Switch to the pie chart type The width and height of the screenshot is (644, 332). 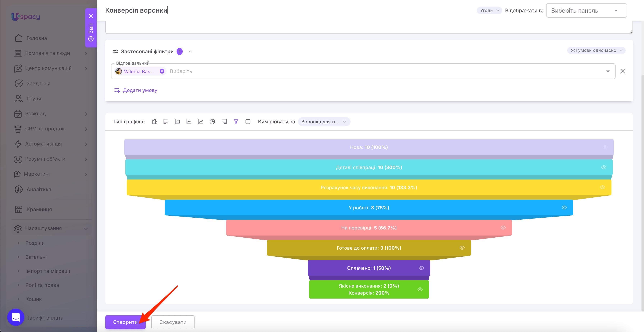212,122
